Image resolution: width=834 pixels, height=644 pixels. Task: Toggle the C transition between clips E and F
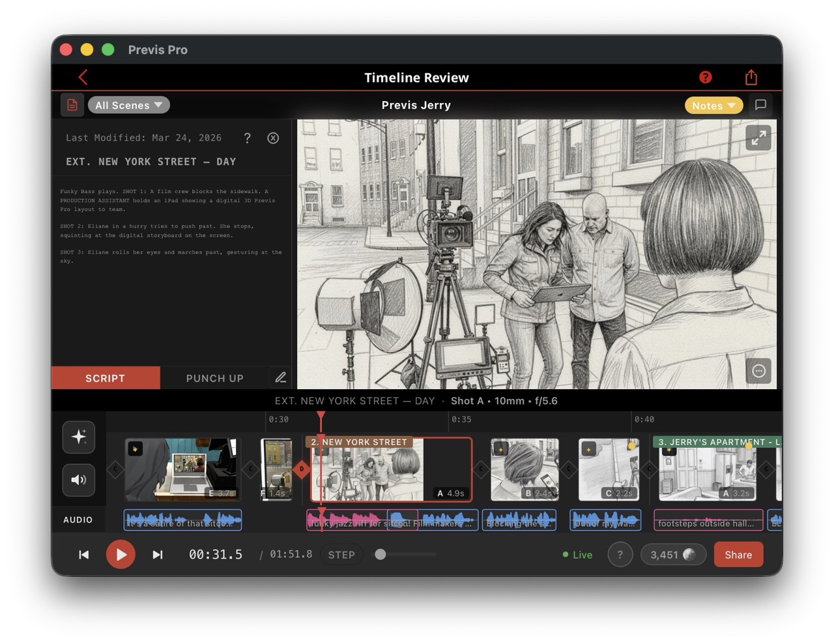pos(251,468)
